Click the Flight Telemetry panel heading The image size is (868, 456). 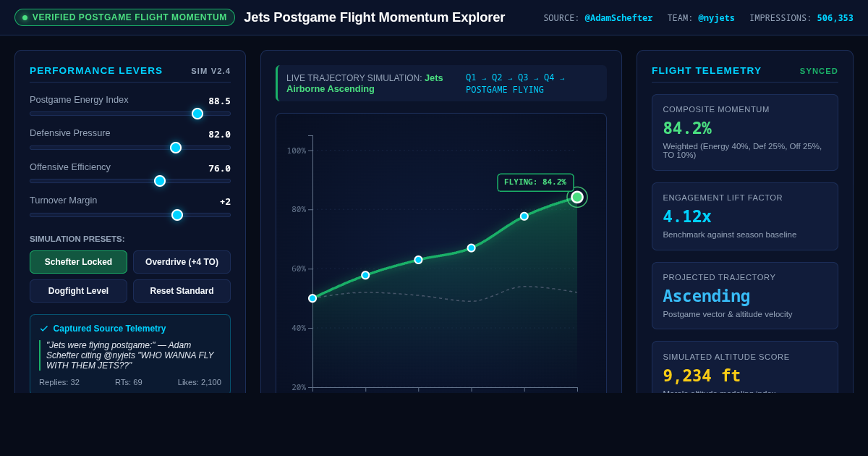coord(707,70)
